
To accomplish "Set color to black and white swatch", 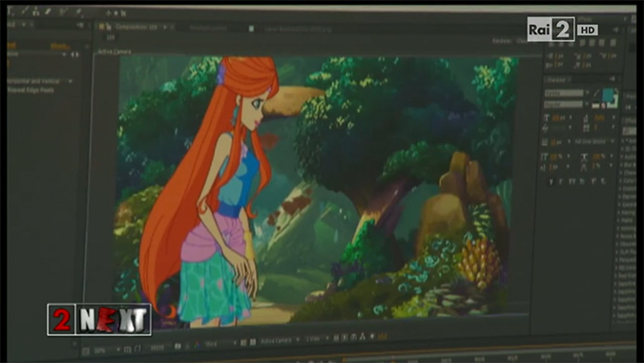I will (x=595, y=105).
